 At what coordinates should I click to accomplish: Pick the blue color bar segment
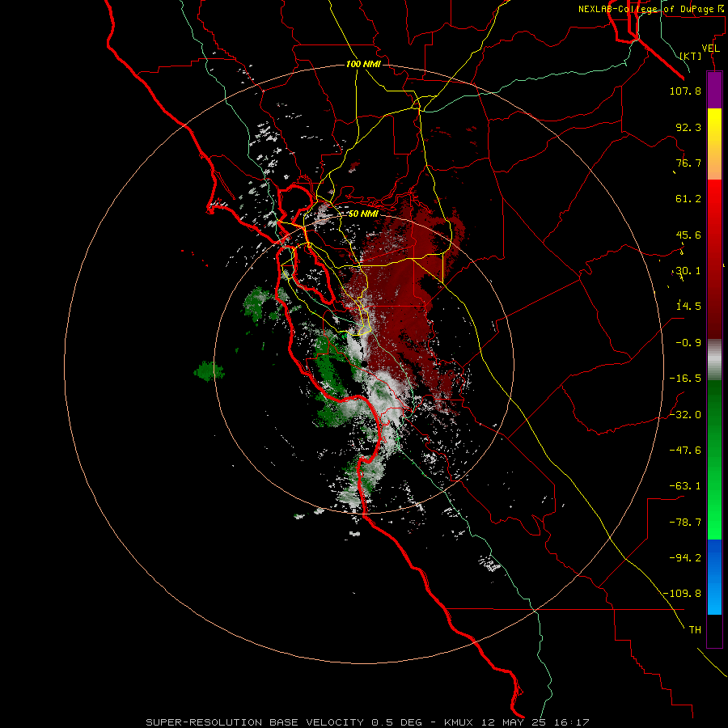pyautogui.click(x=714, y=577)
